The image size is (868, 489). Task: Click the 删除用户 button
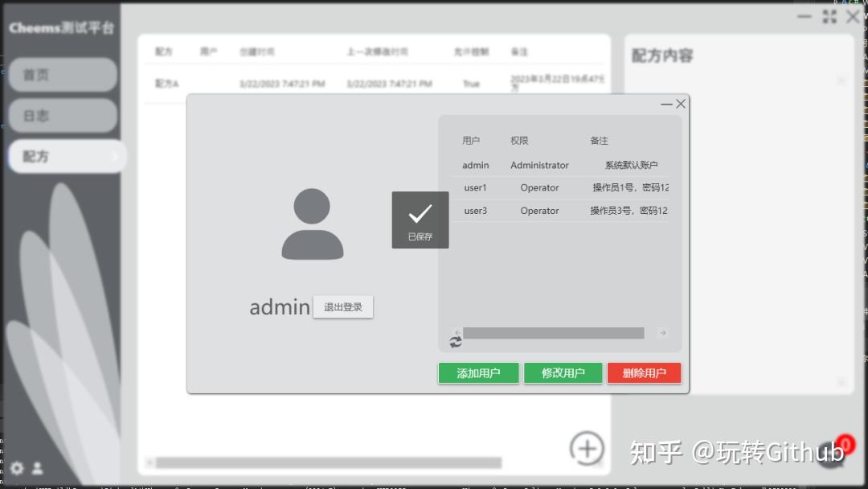(644, 372)
